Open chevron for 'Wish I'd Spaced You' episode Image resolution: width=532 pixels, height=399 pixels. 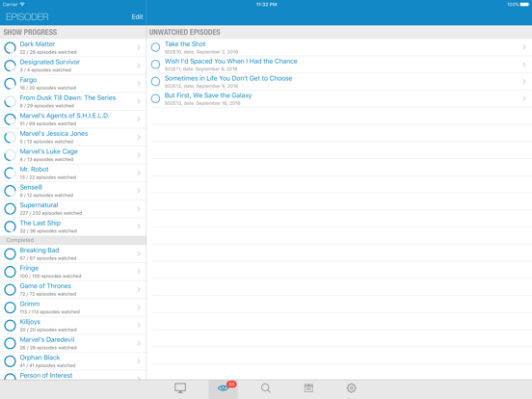[x=524, y=65]
